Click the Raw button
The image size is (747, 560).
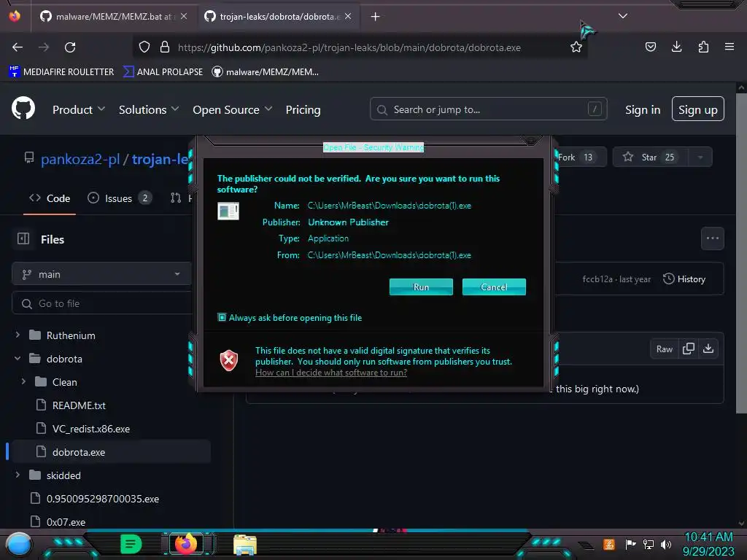pyautogui.click(x=664, y=349)
